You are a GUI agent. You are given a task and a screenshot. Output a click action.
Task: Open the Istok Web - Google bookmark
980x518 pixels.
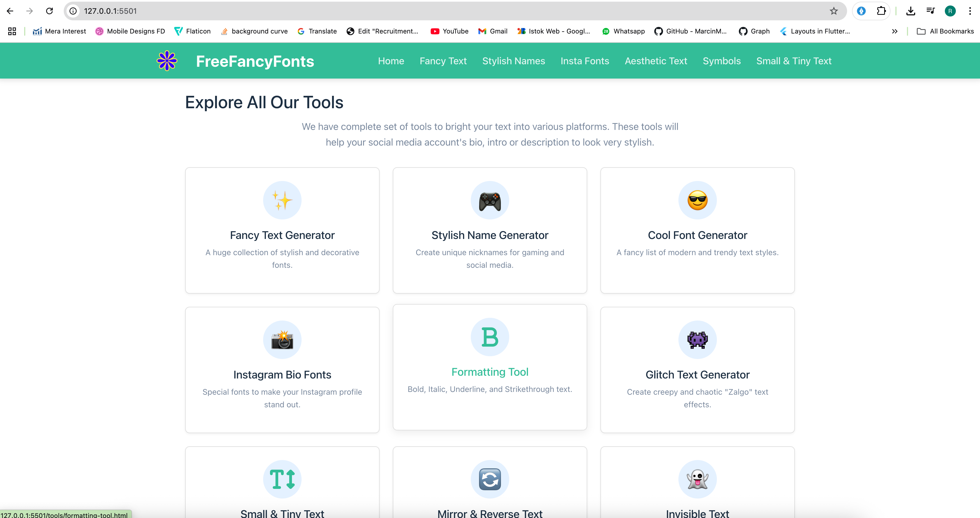(x=553, y=31)
